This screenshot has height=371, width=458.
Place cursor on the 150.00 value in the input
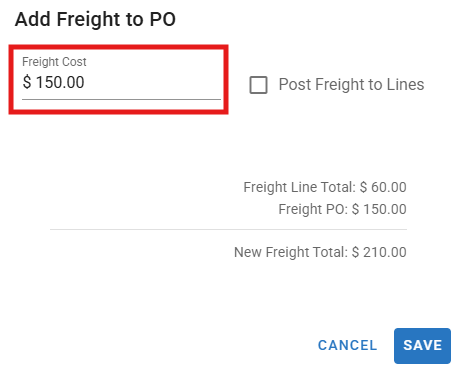(60, 82)
